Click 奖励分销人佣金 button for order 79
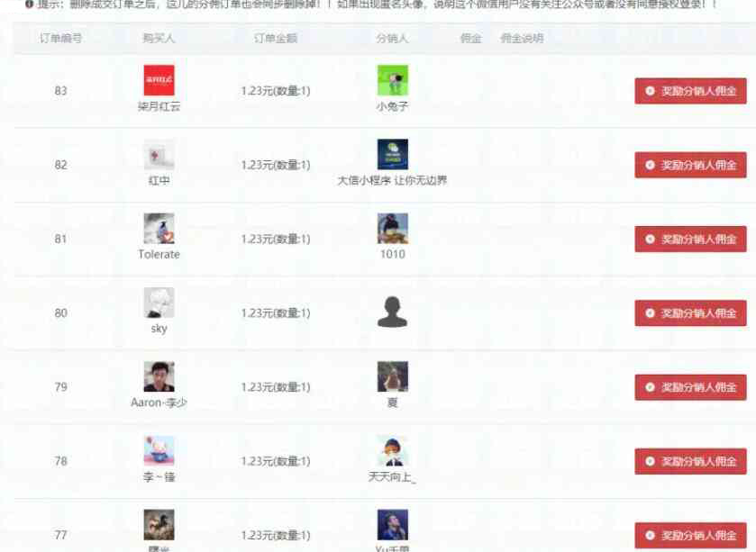This screenshot has width=756, height=552. pyautogui.click(x=690, y=387)
